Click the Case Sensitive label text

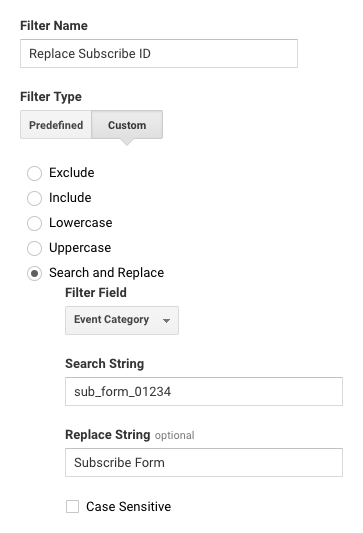128,506
